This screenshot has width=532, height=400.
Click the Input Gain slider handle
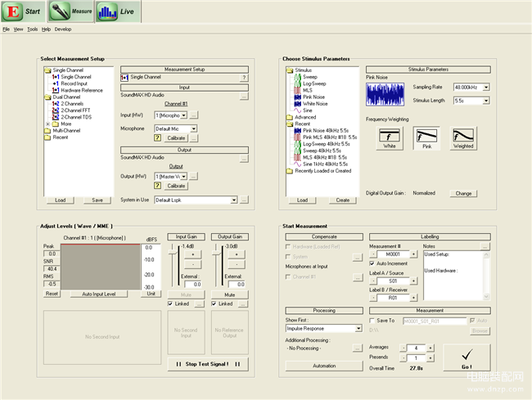coord(173,253)
